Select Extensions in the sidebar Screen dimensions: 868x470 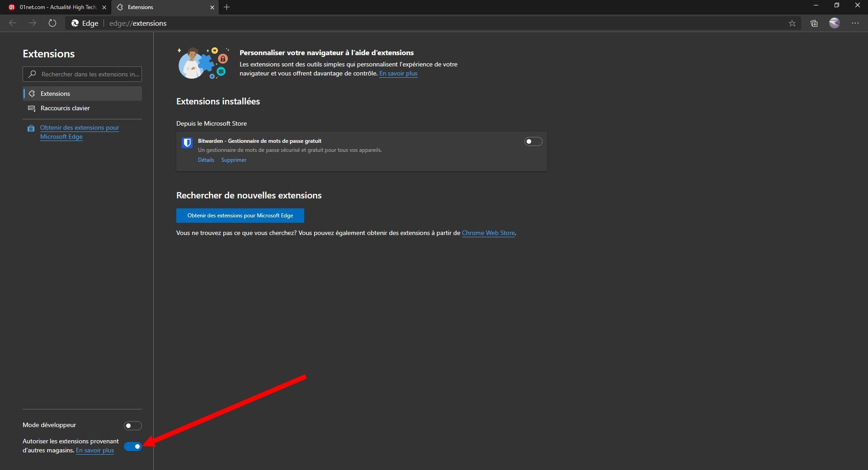tap(82, 94)
